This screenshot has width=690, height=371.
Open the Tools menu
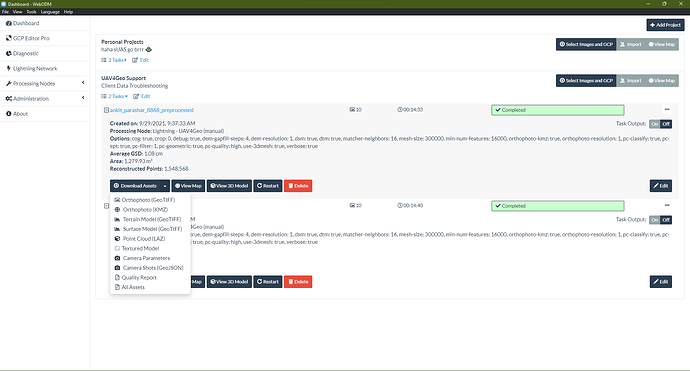31,12
